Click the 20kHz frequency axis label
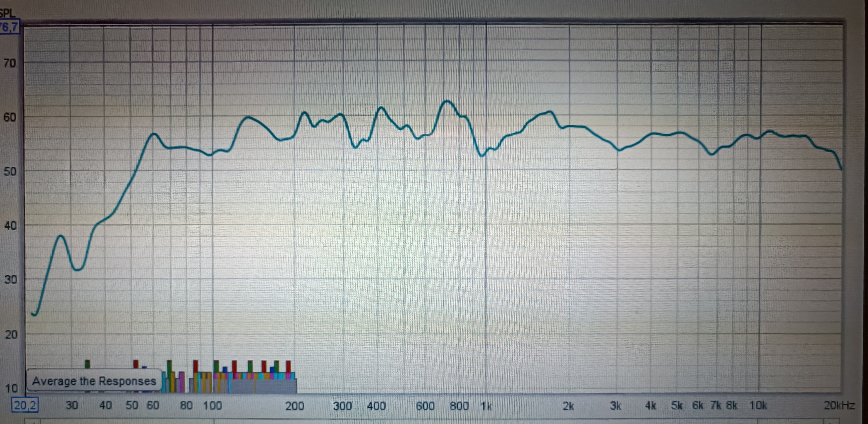 (x=839, y=405)
